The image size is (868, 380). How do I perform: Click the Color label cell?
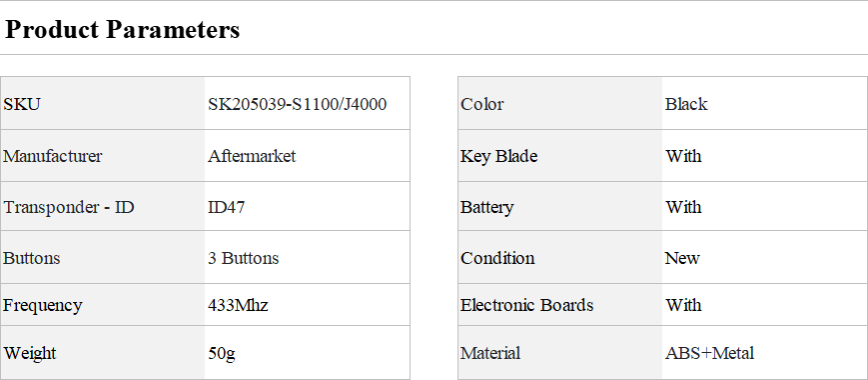pyautogui.click(x=559, y=104)
